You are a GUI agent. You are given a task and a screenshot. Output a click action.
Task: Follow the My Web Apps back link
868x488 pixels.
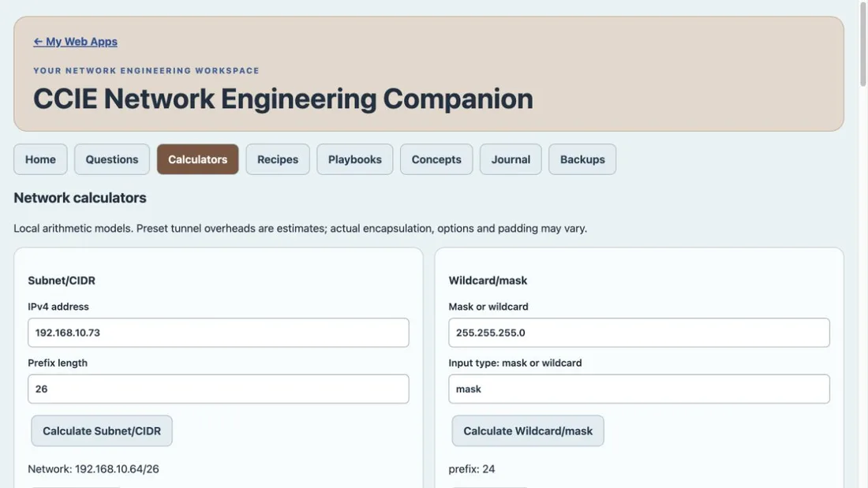pyautogui.click(x=75, y=42)
